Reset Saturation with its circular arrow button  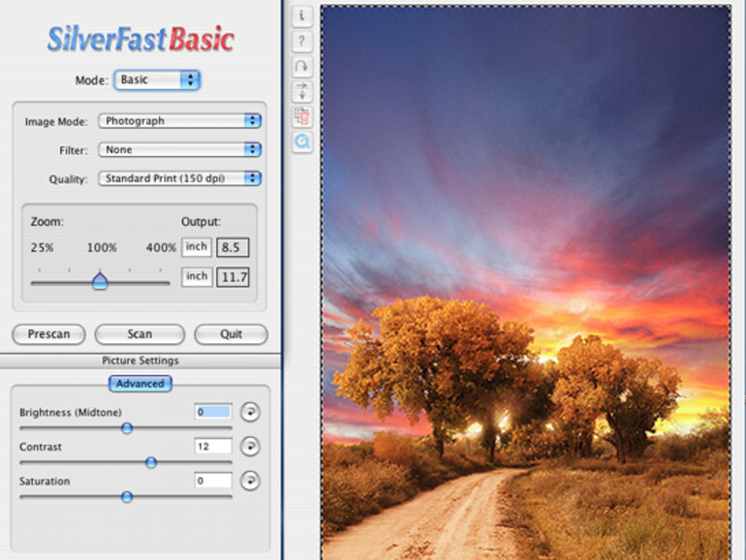coord(250,481)
